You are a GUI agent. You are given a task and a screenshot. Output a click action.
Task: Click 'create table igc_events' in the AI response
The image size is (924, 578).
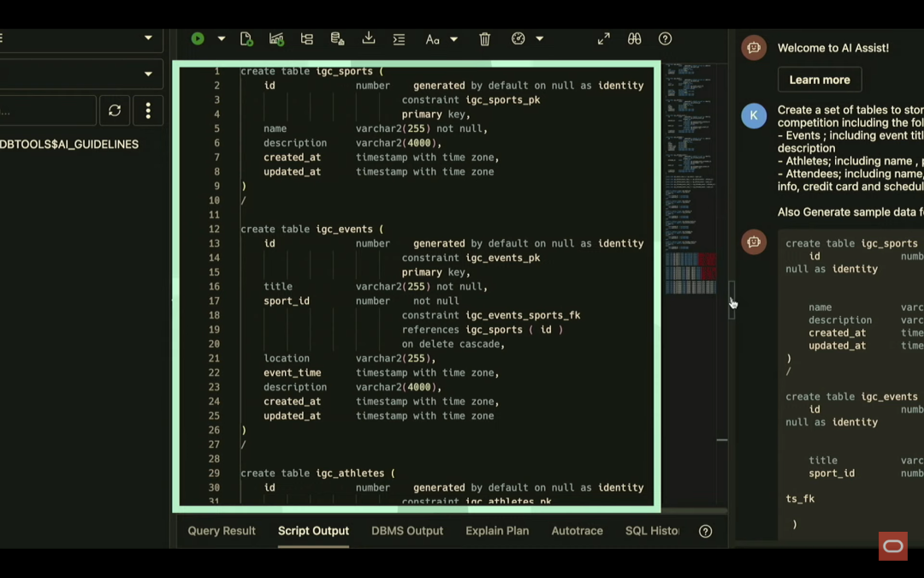point(851,397)
